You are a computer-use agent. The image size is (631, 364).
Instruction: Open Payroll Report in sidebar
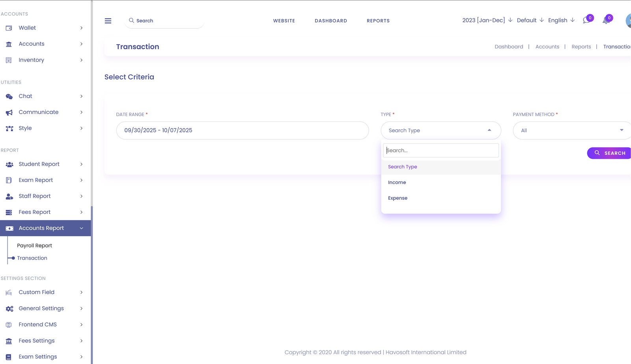34,245
